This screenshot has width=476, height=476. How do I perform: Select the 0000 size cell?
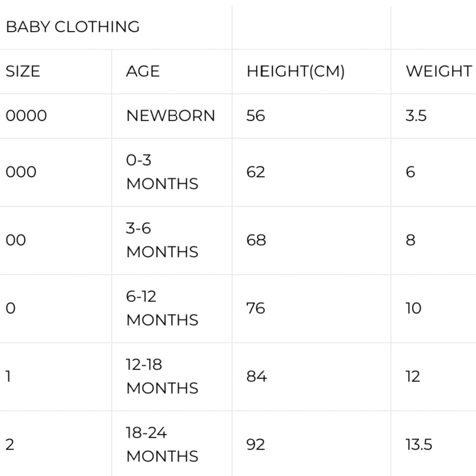tap(26, 116)
